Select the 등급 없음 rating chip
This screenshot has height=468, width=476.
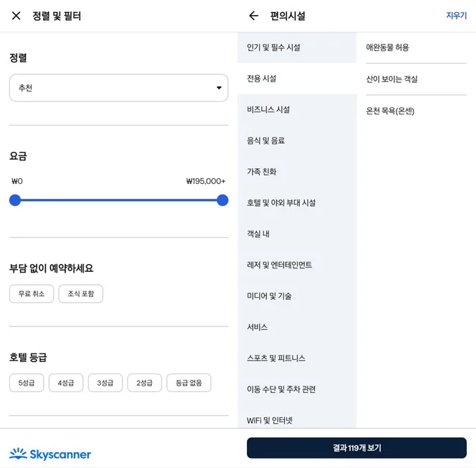tap(189, 383)
